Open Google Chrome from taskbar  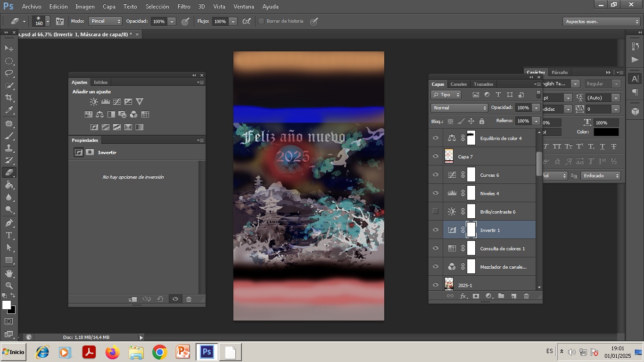pyautogui.click(x=159, y=352)
